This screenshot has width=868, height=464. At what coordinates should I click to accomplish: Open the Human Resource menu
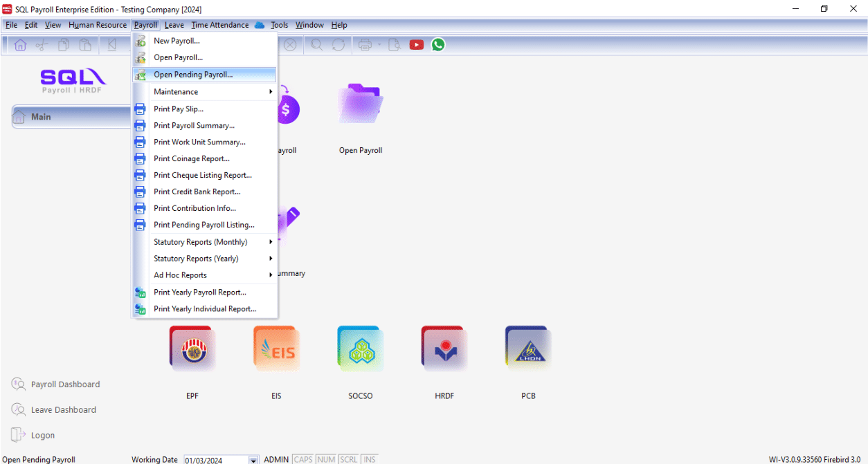98,25
